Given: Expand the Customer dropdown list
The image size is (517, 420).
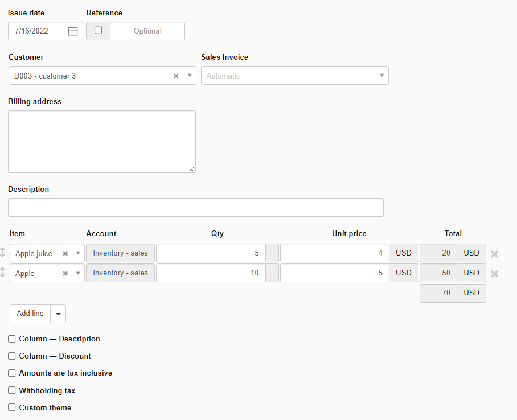Looking at the screenshot, I should click(x=190, y=76).
